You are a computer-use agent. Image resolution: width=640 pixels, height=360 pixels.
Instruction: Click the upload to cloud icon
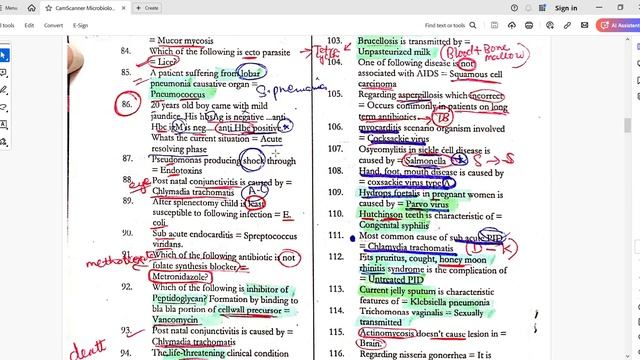point(512,25)
